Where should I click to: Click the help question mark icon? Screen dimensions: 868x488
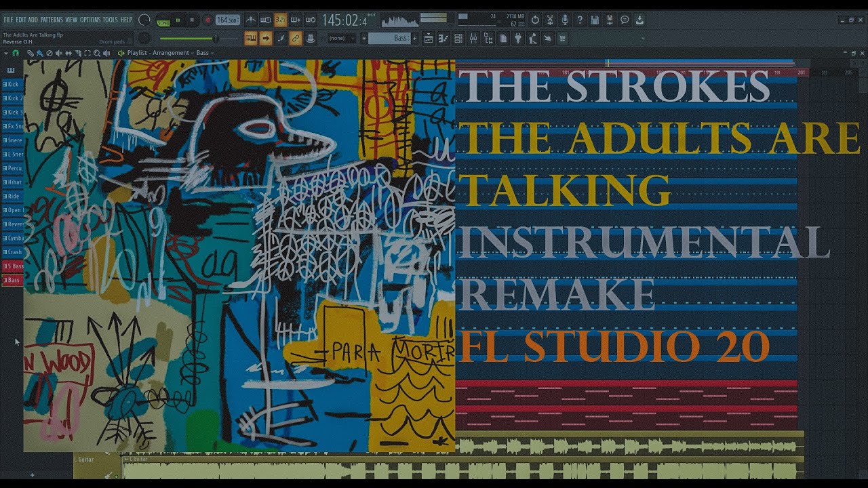pyautogui.click(x=580, y=20)
